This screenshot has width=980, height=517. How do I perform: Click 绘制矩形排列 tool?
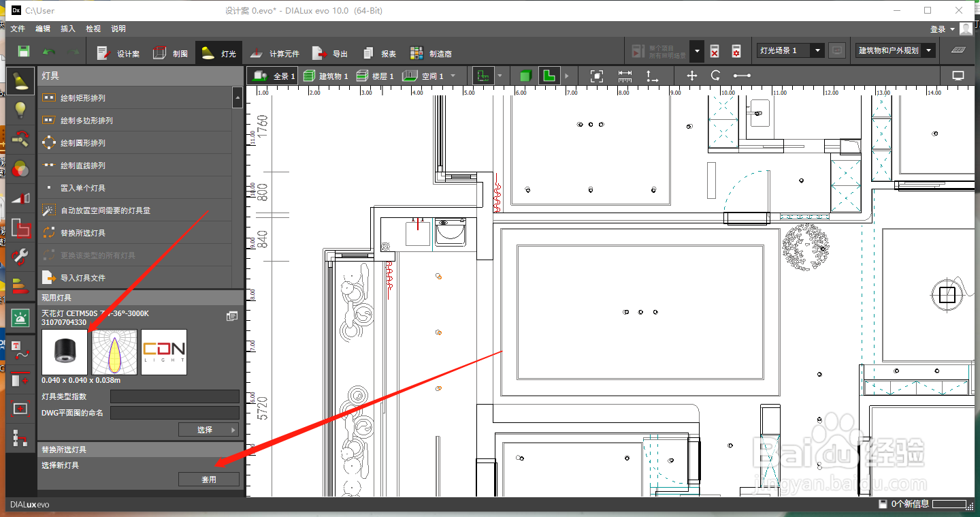pos(135,98)
